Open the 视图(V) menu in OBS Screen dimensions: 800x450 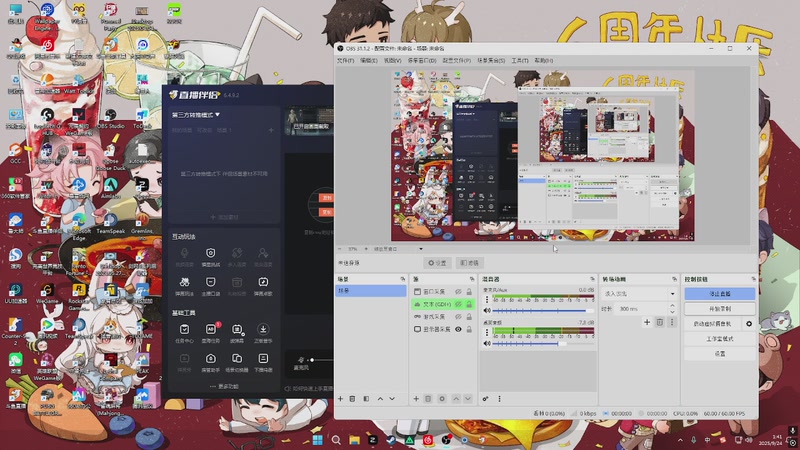coord(392,60)
